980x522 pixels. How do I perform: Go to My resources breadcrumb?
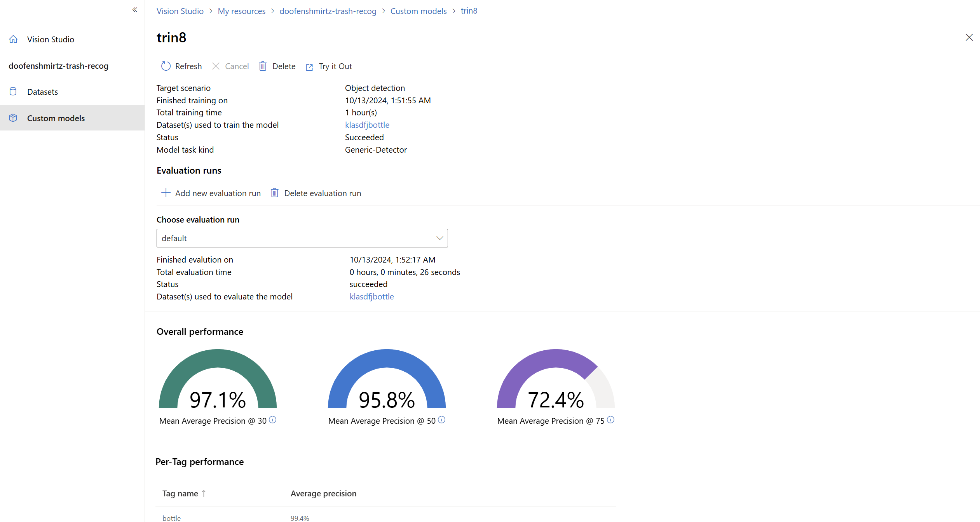(x=241, y=11)
